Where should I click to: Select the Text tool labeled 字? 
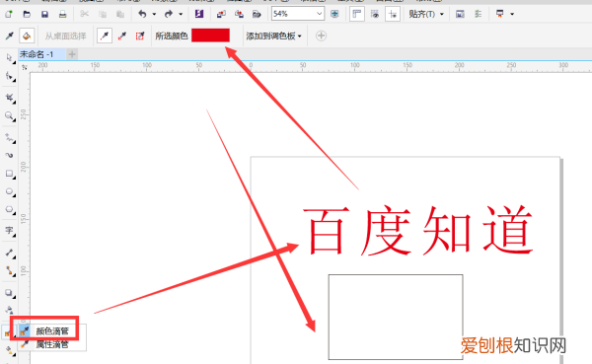pos(10,231)
